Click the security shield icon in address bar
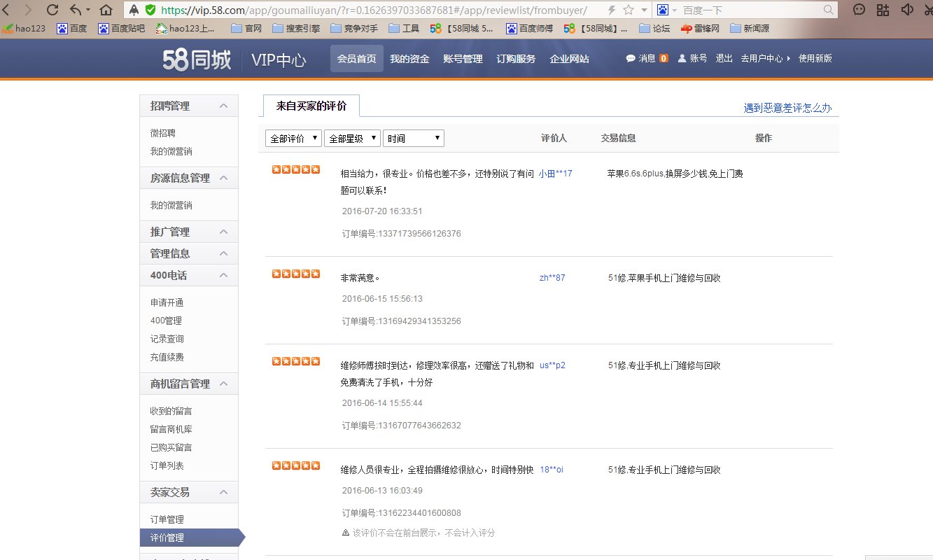Screen dimensions: 933x560 [150, 10]
